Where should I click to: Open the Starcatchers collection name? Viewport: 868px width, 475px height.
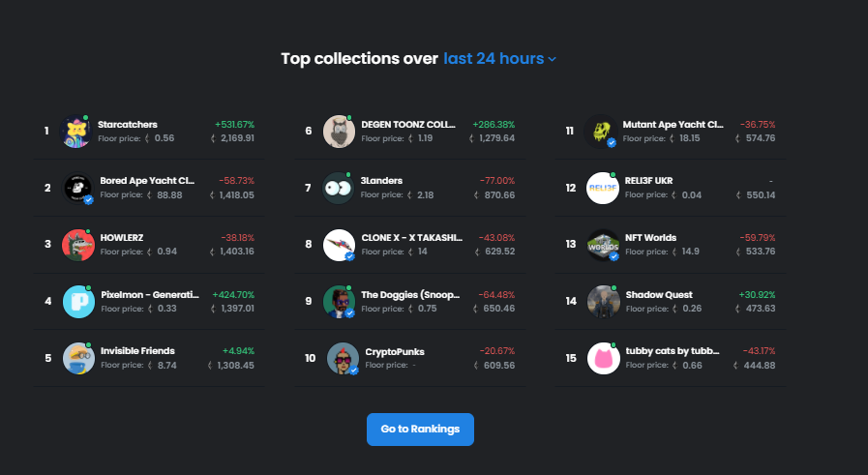click(128, 125)
